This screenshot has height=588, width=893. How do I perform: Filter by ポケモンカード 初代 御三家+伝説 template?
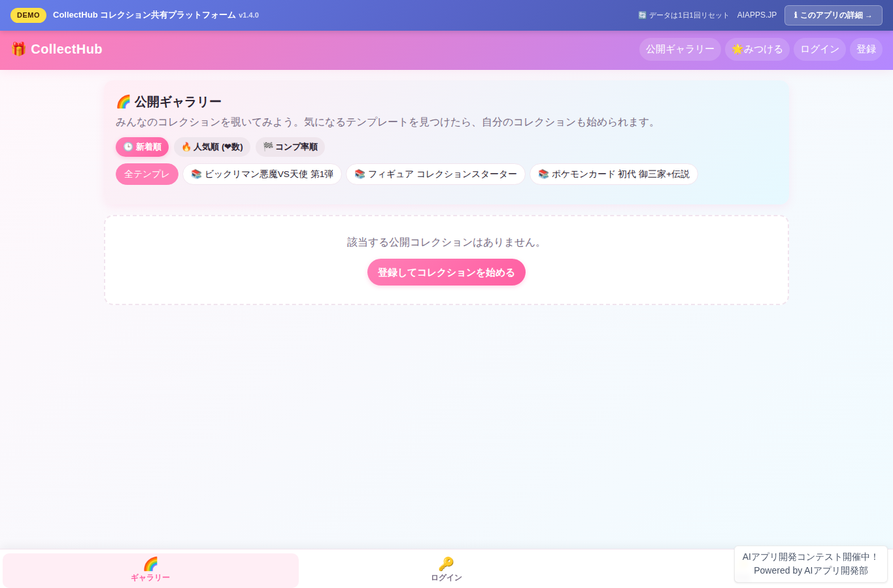pyautogui.click(x=614, y=174)
